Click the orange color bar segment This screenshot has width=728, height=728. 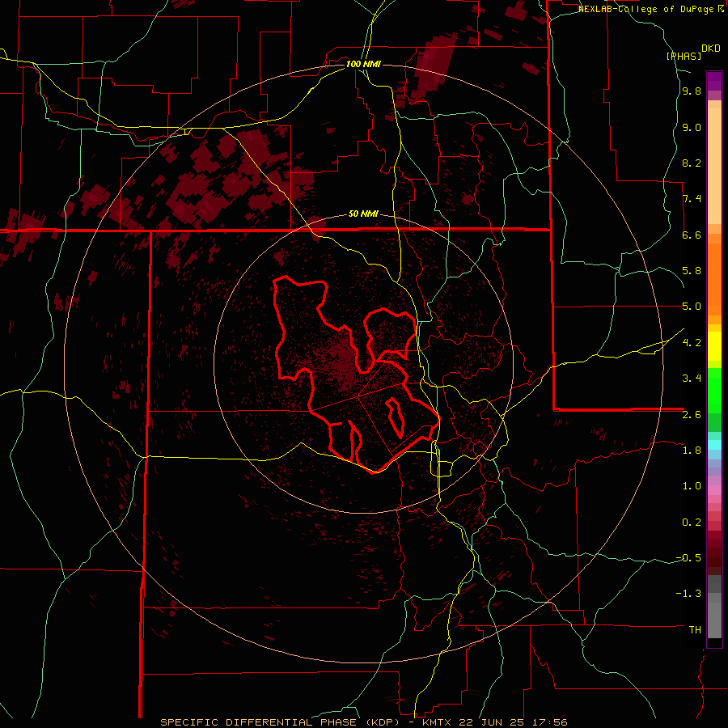click(714, 280)
